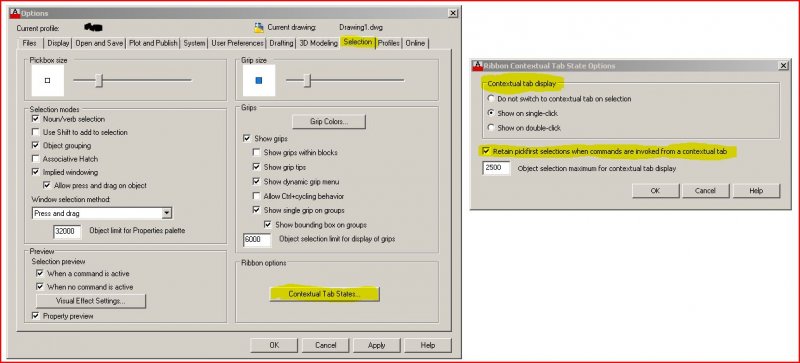Toggle Object grouping checkbox
The width and height of the screenshot is (800, 363).
pos(35,146)
